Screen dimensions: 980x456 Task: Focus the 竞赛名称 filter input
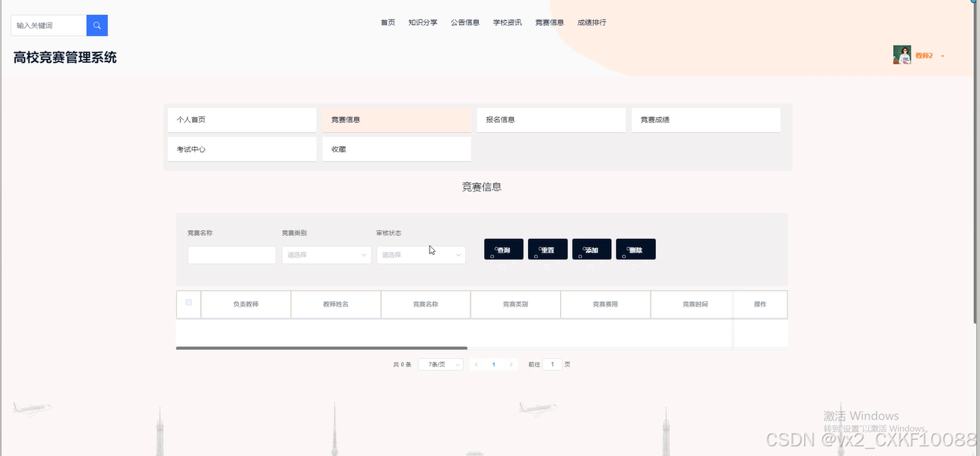[232, 255]
